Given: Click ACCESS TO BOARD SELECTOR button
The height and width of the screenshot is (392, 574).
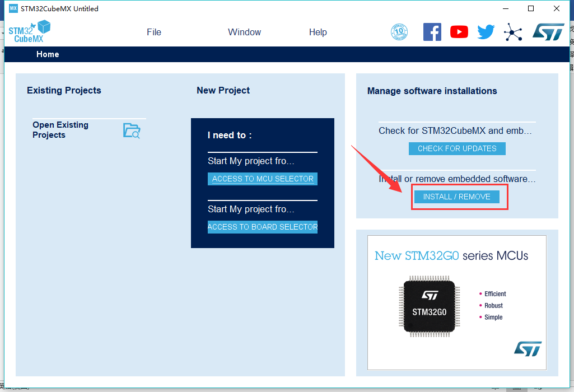Looking at the screenshot, I should pos(263,227).
